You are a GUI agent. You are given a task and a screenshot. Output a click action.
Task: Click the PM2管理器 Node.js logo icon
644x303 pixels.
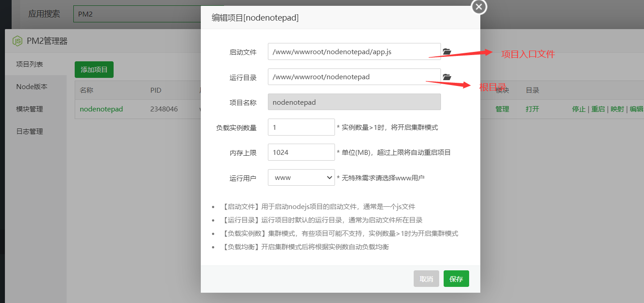tap(17, 41)
